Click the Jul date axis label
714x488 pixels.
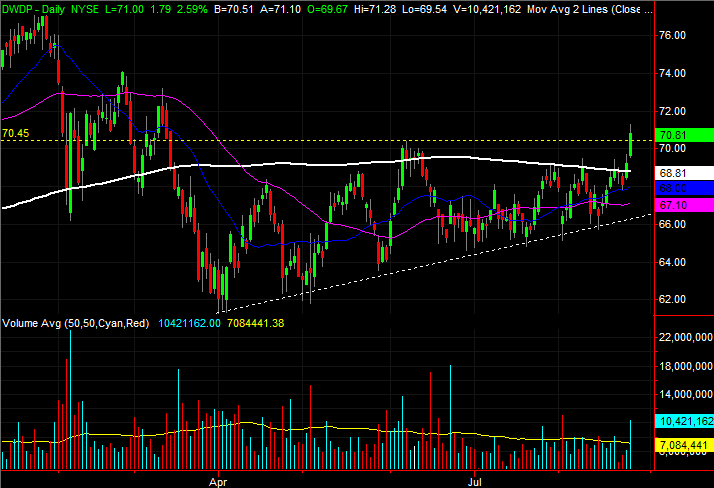click(474, 482)
